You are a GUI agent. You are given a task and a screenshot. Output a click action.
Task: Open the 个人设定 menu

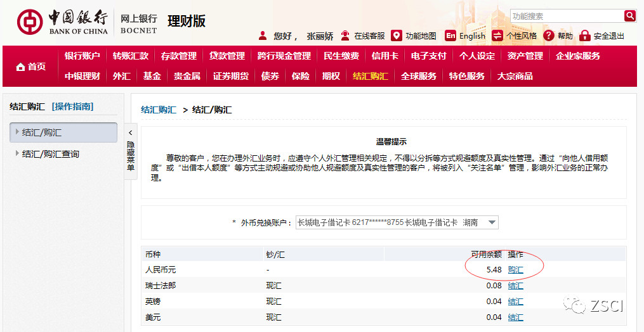coord(477,56)
